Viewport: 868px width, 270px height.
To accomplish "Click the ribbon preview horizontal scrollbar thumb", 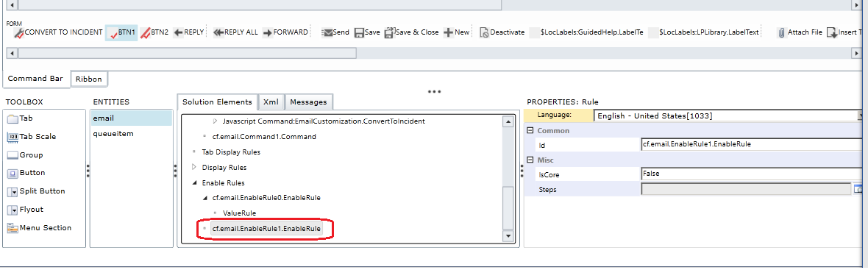I will pyautogui.click(x=187, y=54).
